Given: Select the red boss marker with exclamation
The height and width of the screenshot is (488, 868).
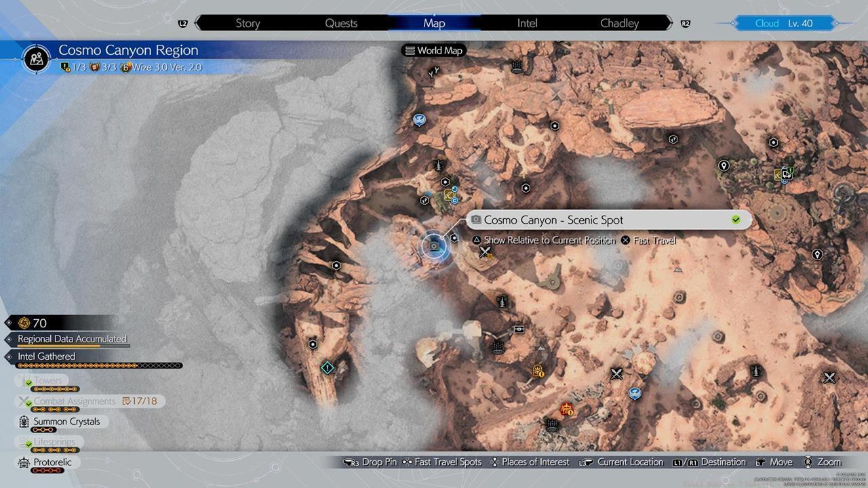Looking at the screenshot, I should 566,409.
